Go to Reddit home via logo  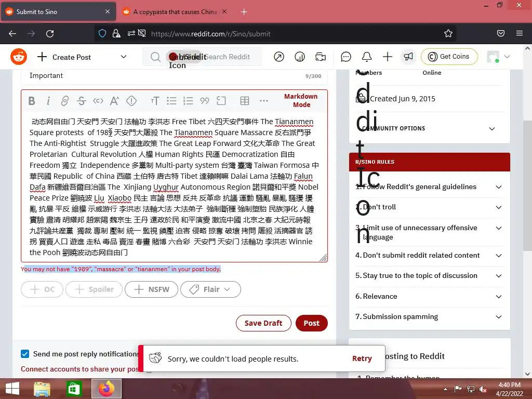(x=19, y=57)
